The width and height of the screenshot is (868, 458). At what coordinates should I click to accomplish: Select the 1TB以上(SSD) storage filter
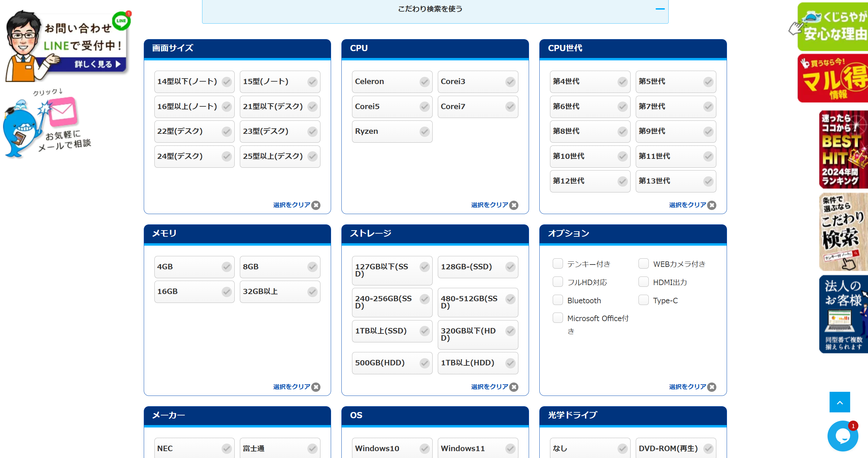(392, 331)
